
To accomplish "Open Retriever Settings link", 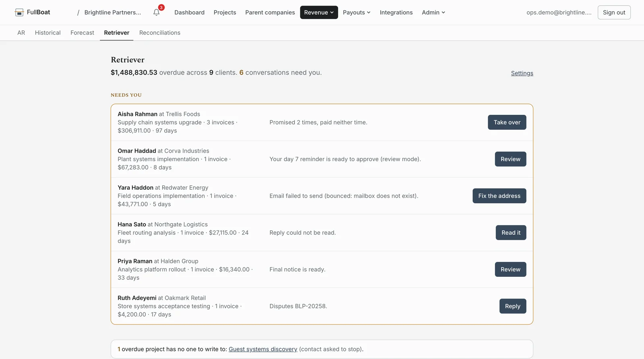I will (x=522, y=73).
